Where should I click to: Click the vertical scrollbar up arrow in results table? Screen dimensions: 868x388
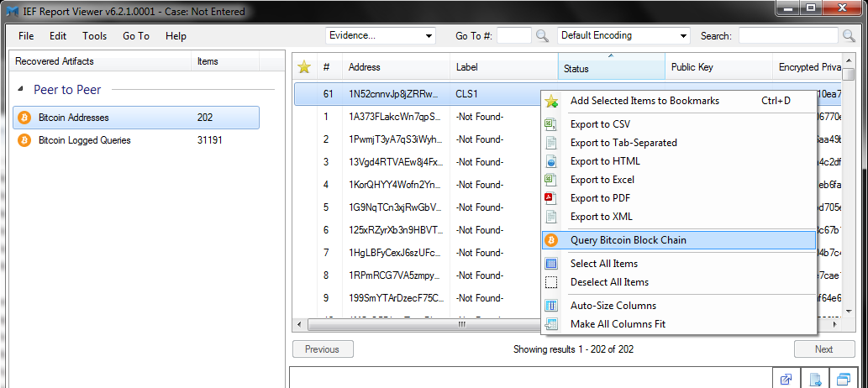coord(848,59)
